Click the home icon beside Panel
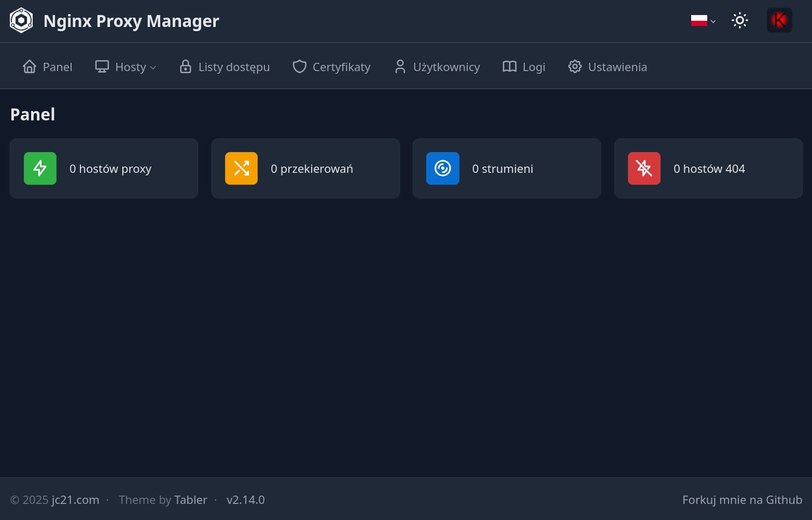 click(x=30, y=66)
